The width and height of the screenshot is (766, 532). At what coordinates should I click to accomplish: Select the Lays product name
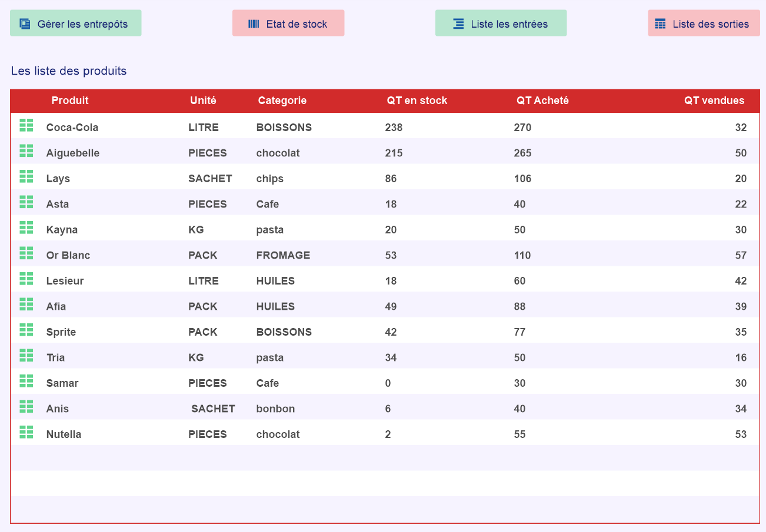58,179
